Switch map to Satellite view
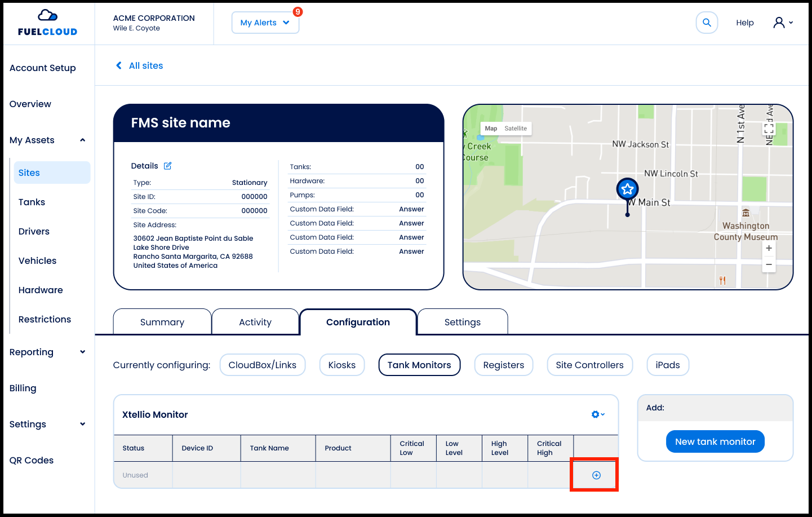Image resolution: width=812 pixels, height=517 pixels. (515, 129)
